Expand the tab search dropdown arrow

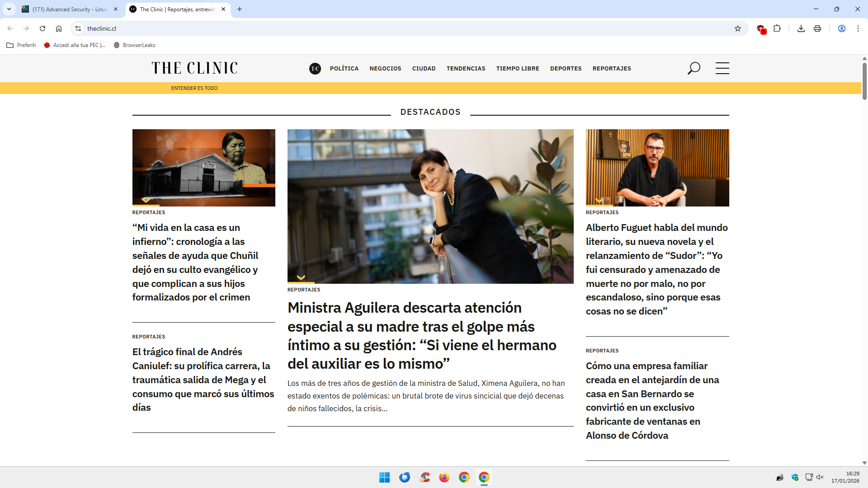[x=9, y=9]
